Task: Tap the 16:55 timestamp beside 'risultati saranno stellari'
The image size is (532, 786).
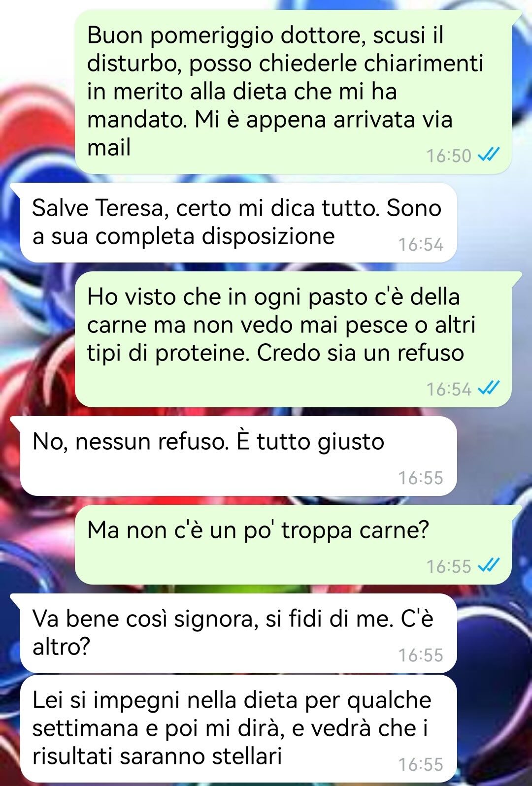Action: pos(421,764)
